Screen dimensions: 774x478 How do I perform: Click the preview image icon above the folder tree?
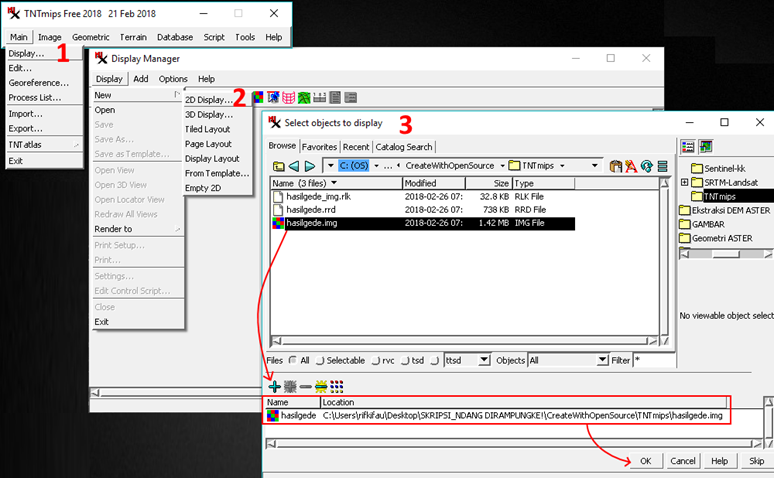pyautogui.click(x=706, y=146)
